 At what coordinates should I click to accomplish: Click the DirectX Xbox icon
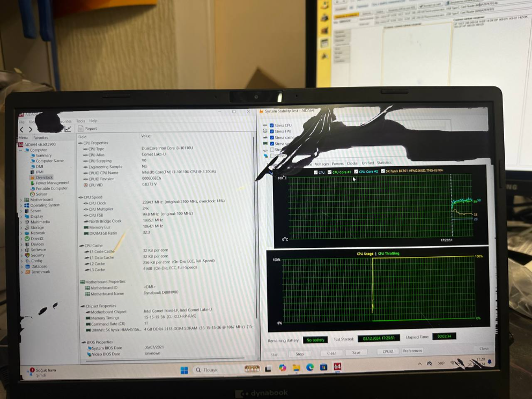27,239
